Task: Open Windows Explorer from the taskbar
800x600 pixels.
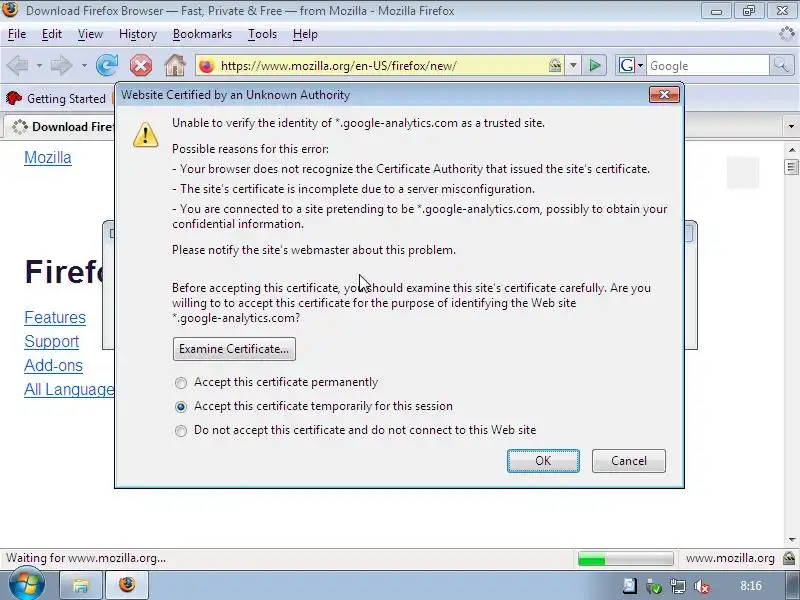Action: (81, 585)
